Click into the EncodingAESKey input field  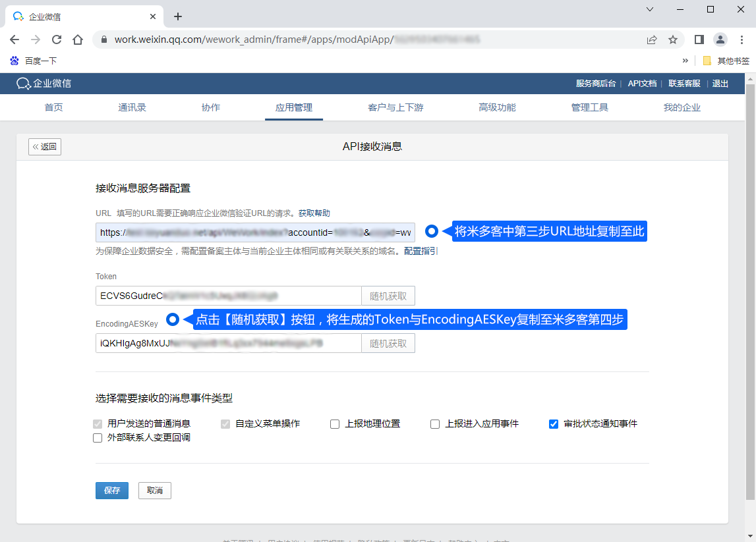(228, 343)
